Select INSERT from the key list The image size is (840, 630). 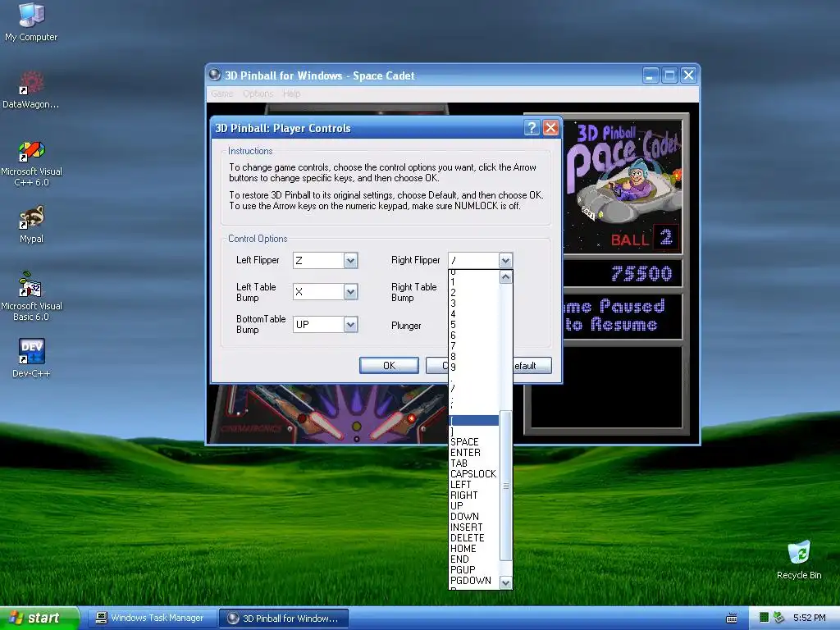point(473,527)
